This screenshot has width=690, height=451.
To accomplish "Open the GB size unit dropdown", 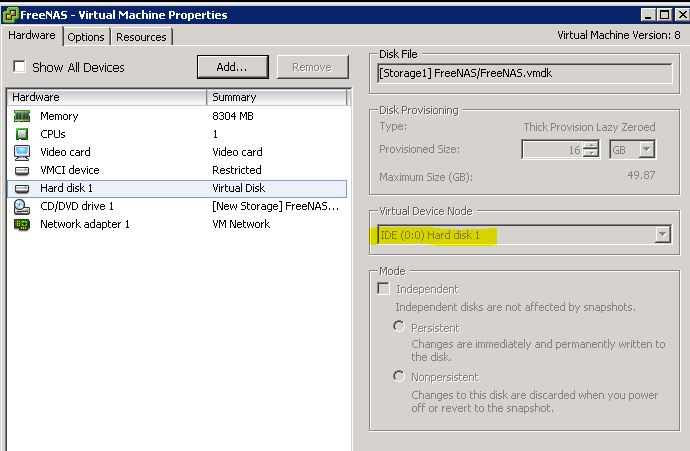I will pos(646,149).
